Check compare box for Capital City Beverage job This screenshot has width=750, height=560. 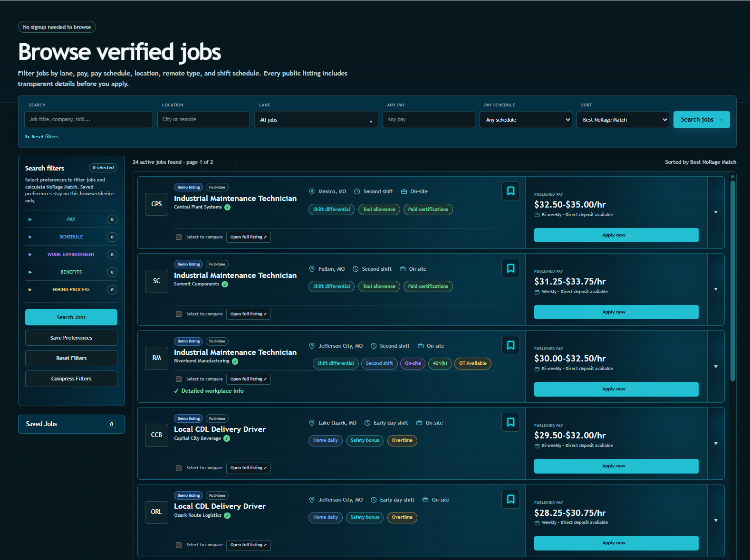(x=179, y=468)
